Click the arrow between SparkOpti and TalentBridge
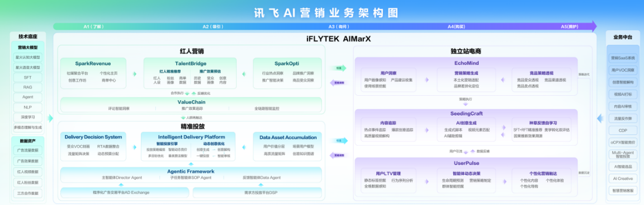This screenshot has width=644, height=205. [244, 74]
